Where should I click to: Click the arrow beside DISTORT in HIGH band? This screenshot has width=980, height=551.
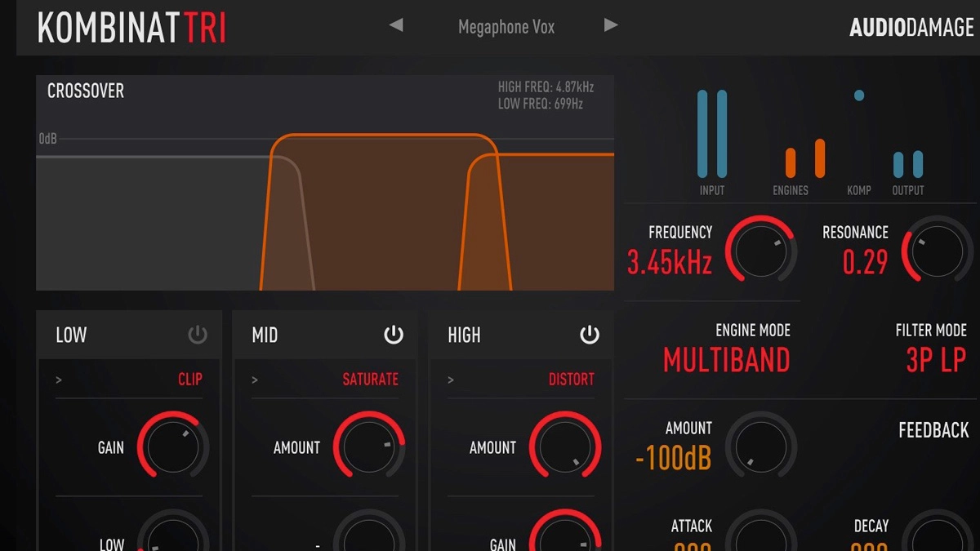tap(451, 380)
